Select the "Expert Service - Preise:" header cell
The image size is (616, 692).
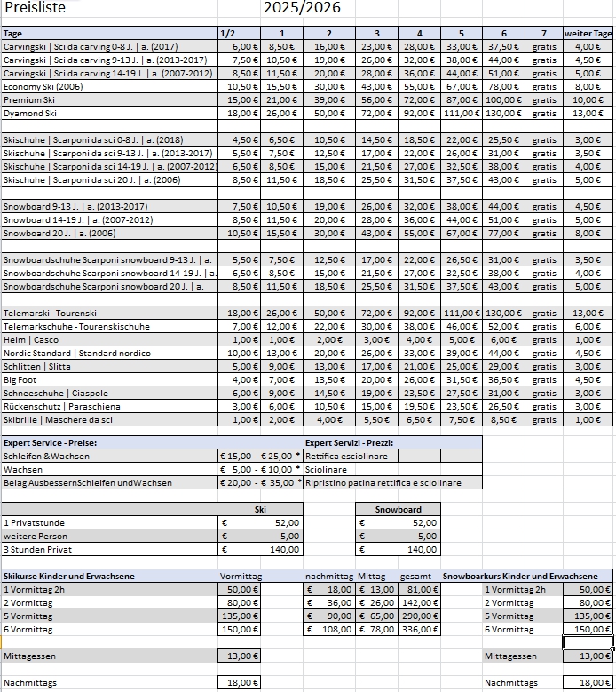[x=51, y=442]
